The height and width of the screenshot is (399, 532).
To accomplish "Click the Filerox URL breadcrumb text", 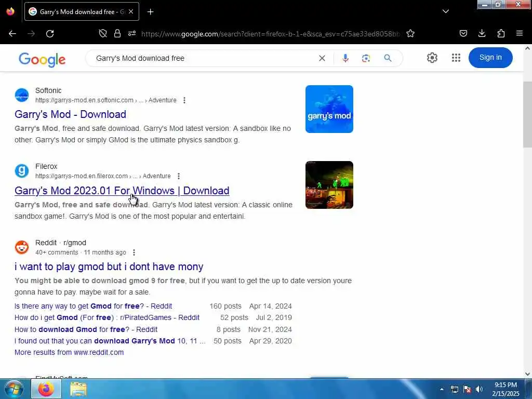I will pos(103,176).
